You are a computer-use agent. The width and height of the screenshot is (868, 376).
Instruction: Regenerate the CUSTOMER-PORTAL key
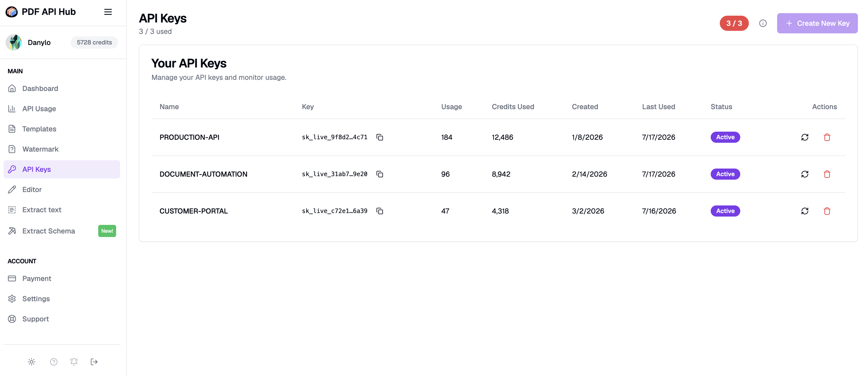[805, 211]
